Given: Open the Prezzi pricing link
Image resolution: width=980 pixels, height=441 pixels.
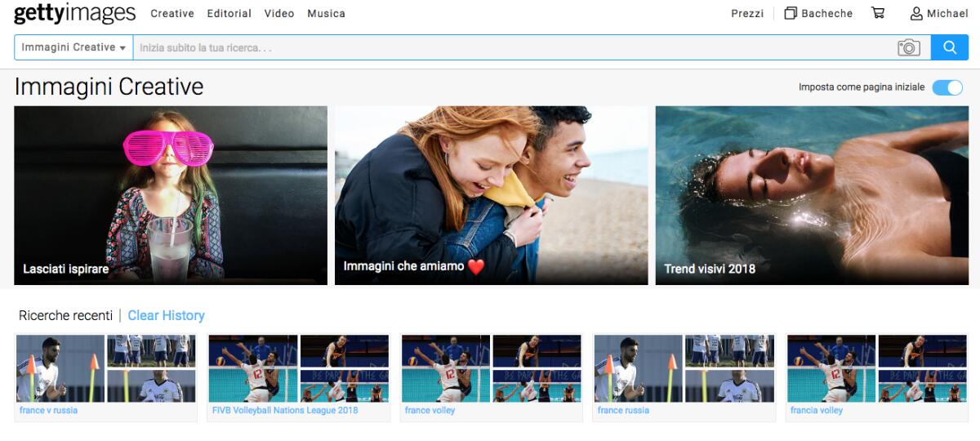Looking at the screenshot, I should click(x=747, y=13).
